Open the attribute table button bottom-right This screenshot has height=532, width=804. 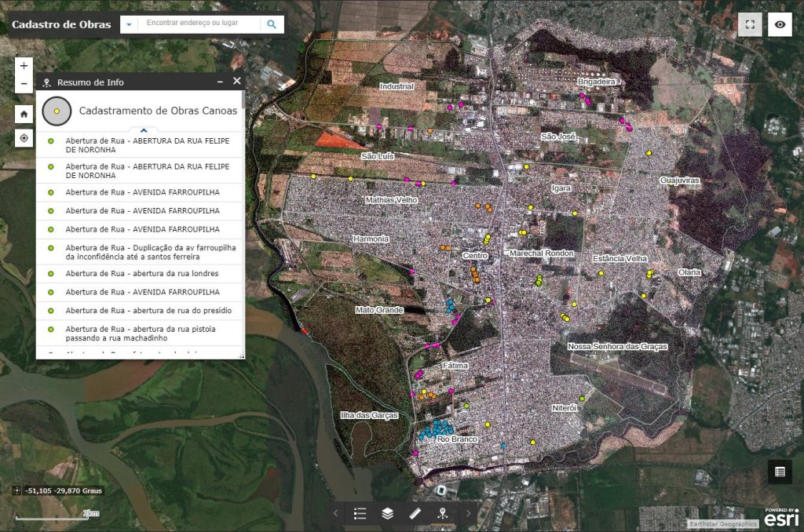pos(780,472)
